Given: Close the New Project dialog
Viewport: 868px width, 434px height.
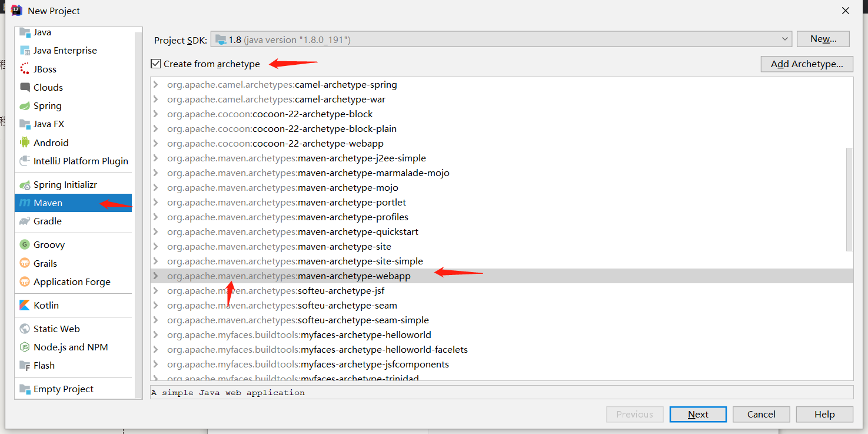Looking at the screenshot, I should coord(846,11).
